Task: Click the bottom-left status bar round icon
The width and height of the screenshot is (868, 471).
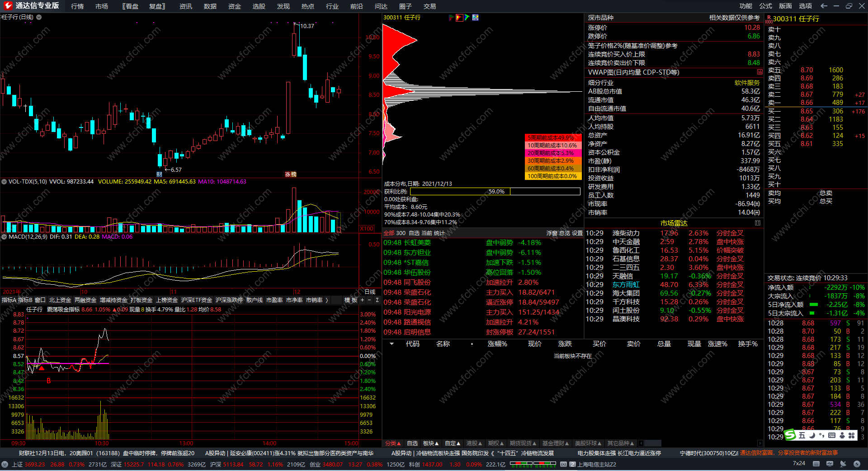Action: (x=5, y=464)
